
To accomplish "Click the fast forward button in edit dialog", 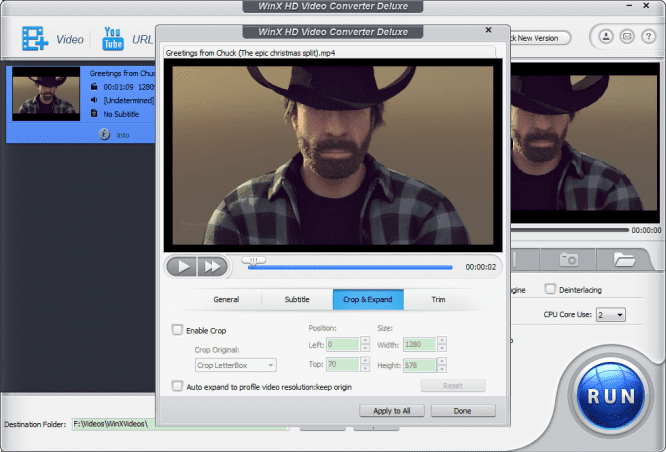I will (x=212, y=267).
